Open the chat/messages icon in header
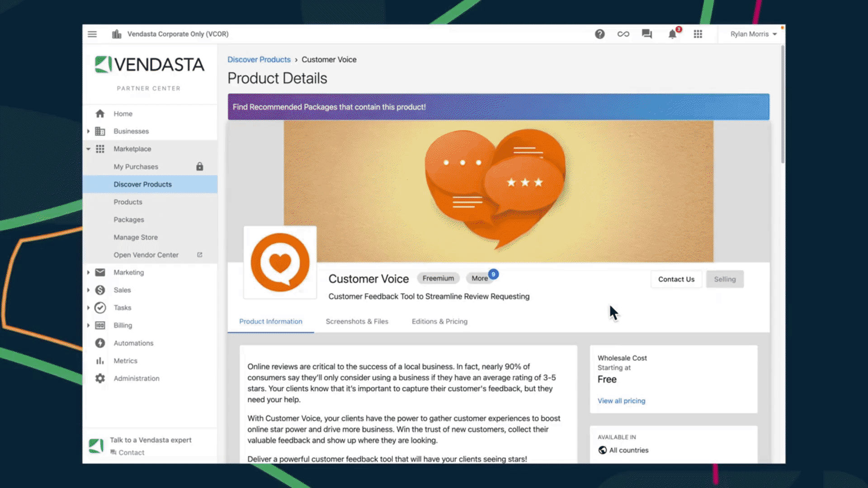The image size is (868, 488). coord(647,34)
